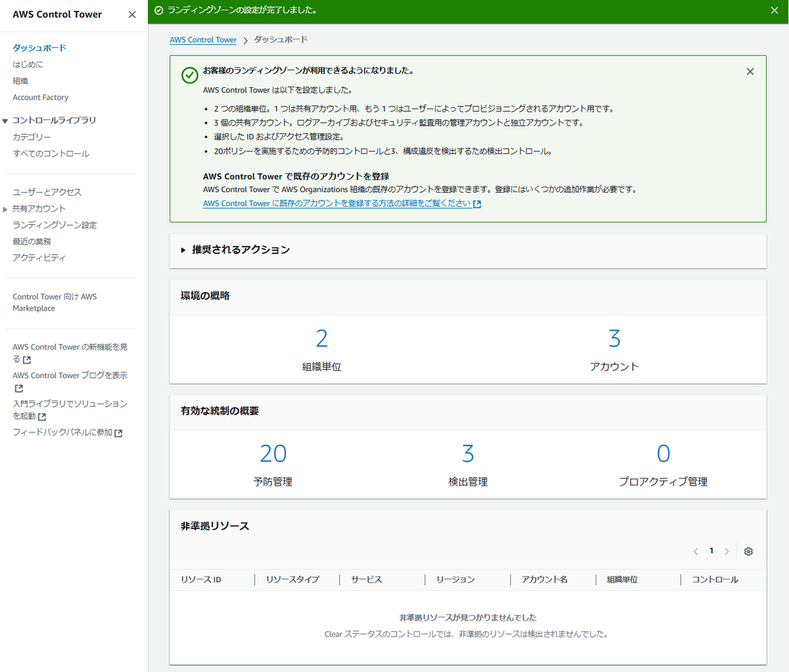Screen dimensions: 789x672
Task: Open AWS Control Tower の新機能を見る link
Action: click(70, 353)
